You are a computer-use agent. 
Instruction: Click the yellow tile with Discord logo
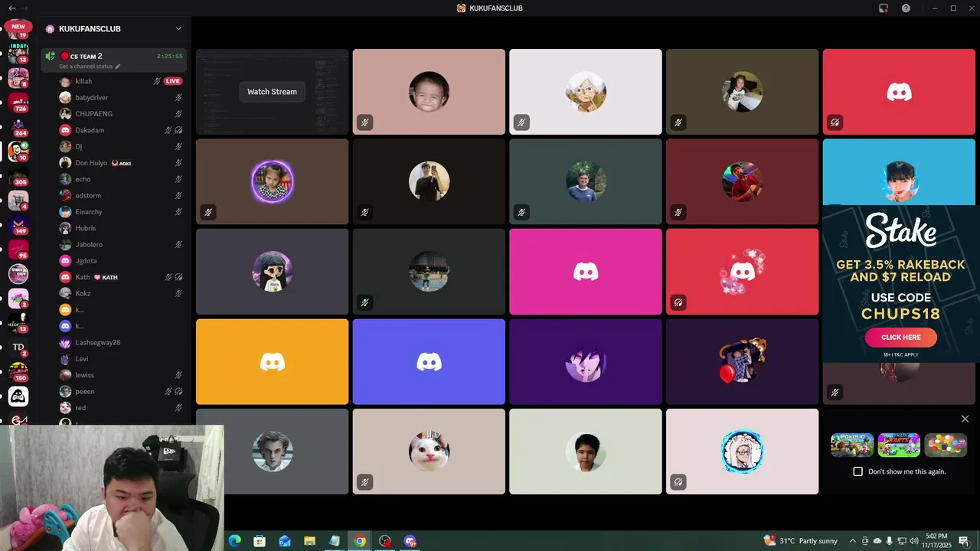(272, 361)
